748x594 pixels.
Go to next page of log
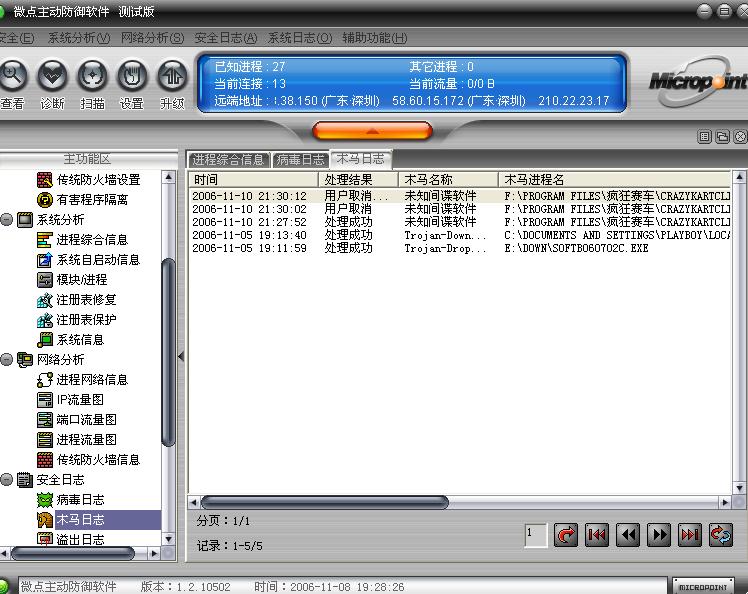tap(659, 535)
